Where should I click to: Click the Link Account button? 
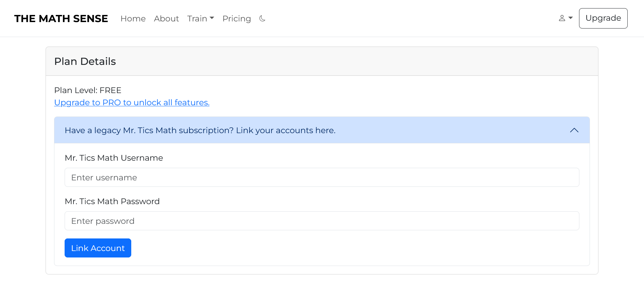point(98,248)
